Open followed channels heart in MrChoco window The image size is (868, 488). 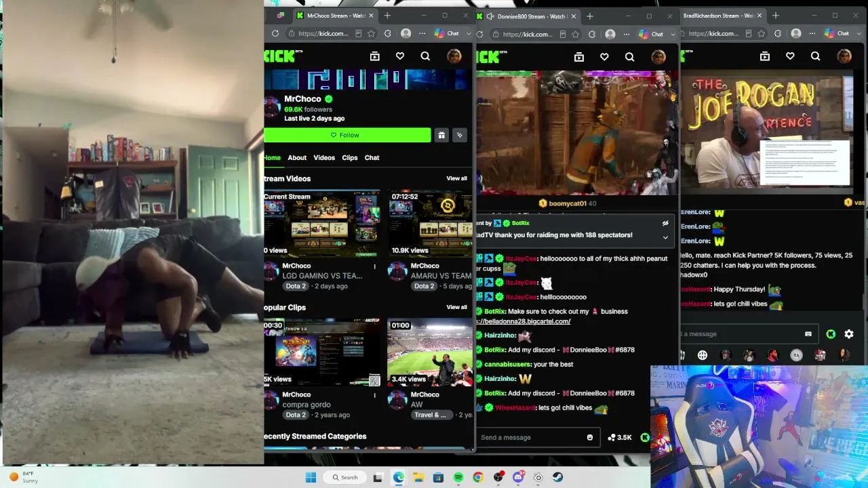[400, 56]
